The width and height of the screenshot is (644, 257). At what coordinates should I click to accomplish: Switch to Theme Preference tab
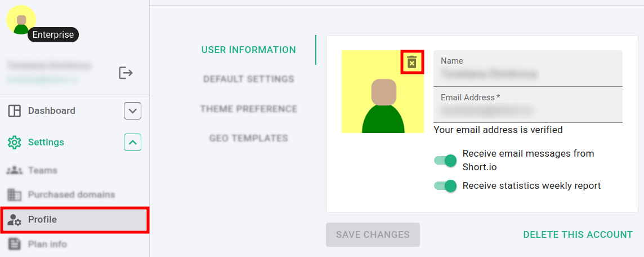pos(249,109)
